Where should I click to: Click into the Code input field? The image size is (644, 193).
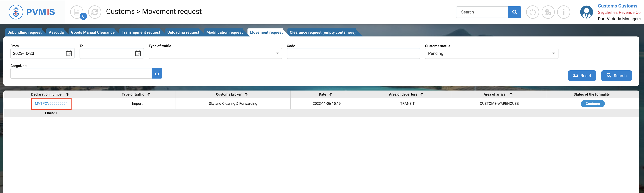[353, 53]
